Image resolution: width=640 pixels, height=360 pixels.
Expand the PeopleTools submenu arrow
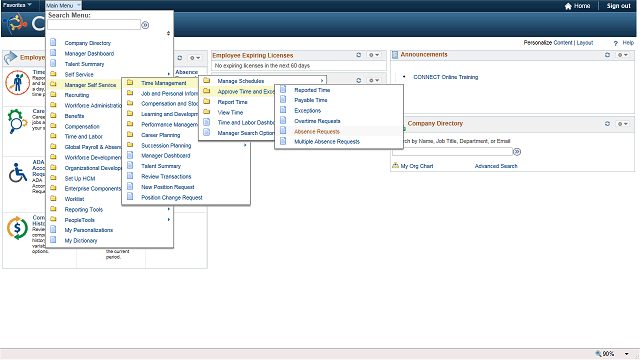[168, 220]
